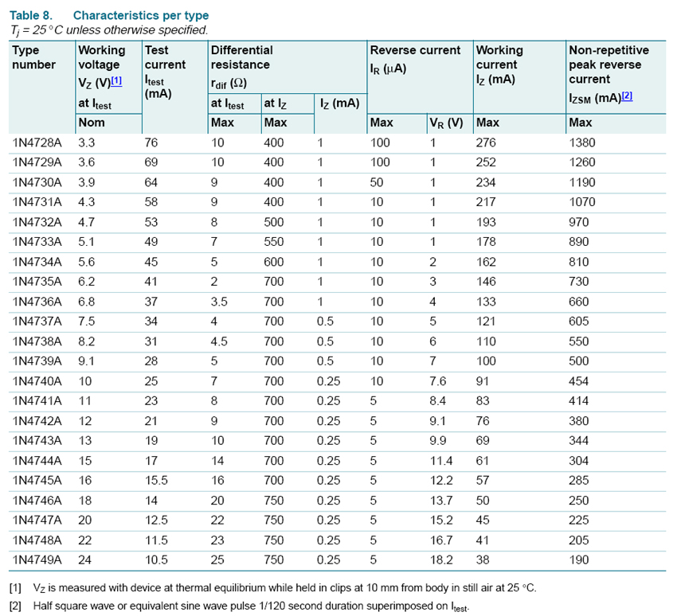Click the 1N4740A type number cell

pos(36,381)
